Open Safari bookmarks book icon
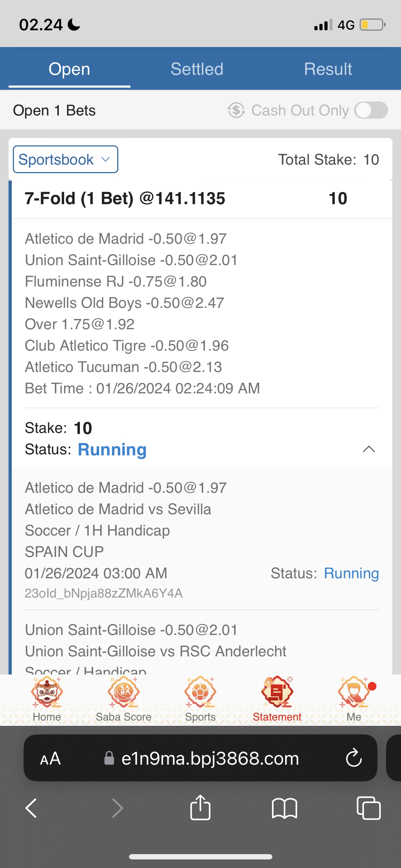The height and width of the screenshot is (868, 401). click(284, 808)
